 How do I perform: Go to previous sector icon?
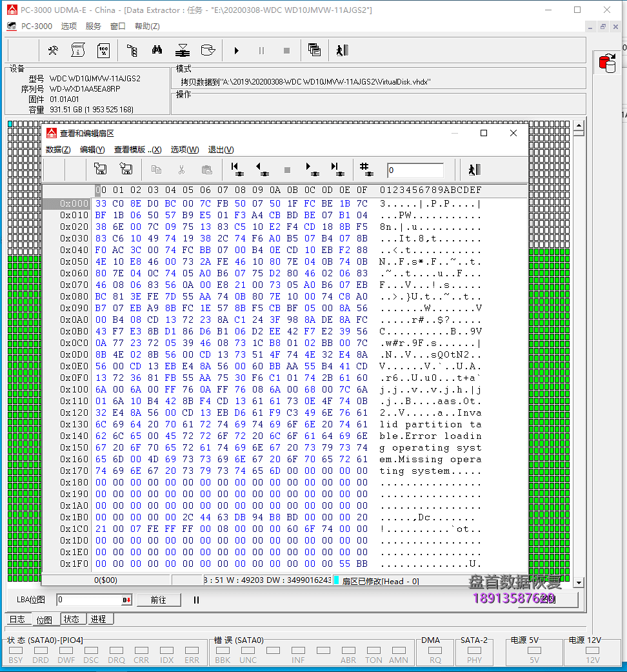tap(262, 170)
